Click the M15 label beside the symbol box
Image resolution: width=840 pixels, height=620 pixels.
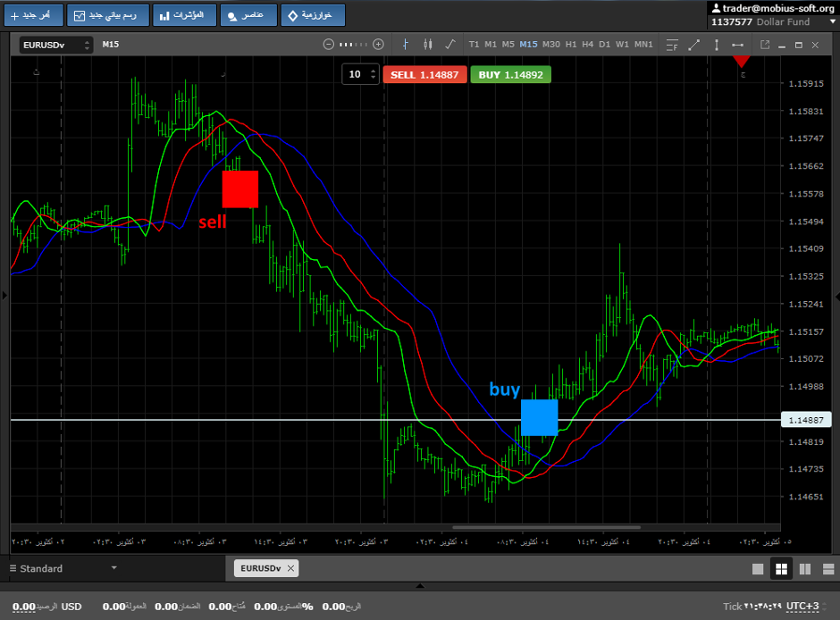pyautogui.click(x=110, y=45)
